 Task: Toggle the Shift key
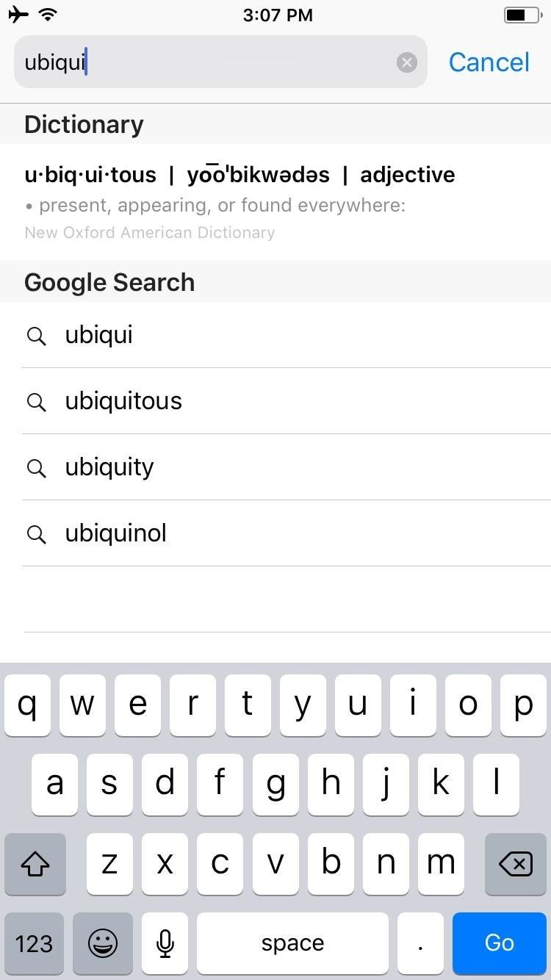pyautogui.click(x=35, y=864)
